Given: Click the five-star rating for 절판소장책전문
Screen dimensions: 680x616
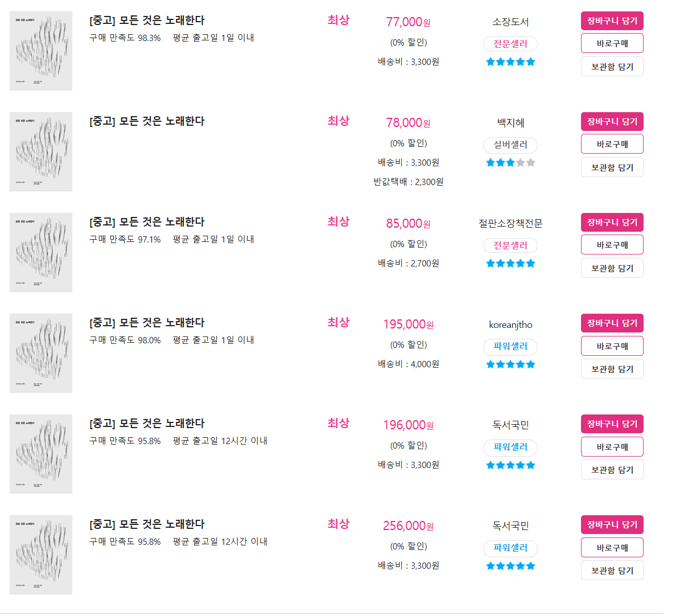Looking at the screenshot, I should [x=510, y=264].
